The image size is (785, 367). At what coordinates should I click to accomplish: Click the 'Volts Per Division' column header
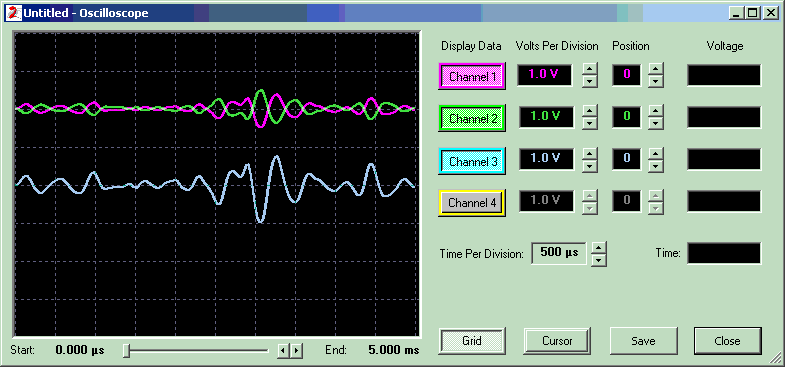pos(557,46)
